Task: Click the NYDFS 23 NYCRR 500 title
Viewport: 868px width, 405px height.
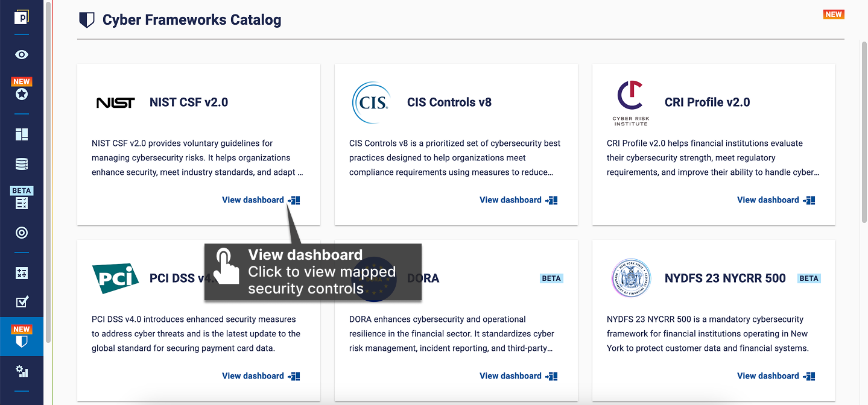Action: pyautogui.click(x=725, y=278)
